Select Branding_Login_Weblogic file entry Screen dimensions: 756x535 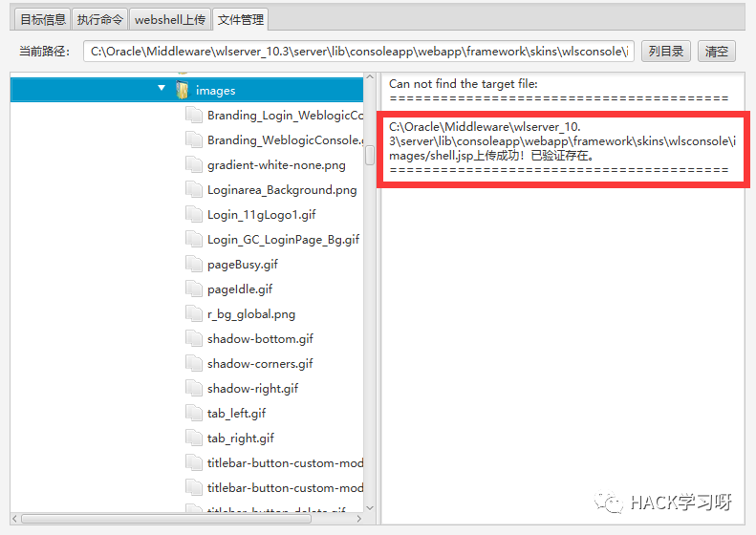pyautogui.click(x=285, y=116)
